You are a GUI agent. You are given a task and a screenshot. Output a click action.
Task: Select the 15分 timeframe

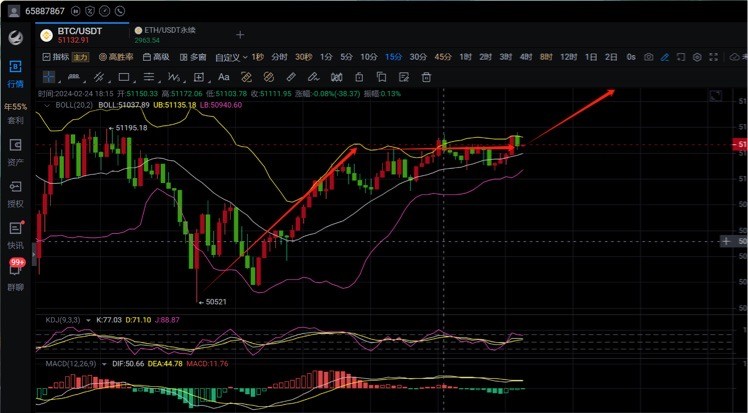393,57
